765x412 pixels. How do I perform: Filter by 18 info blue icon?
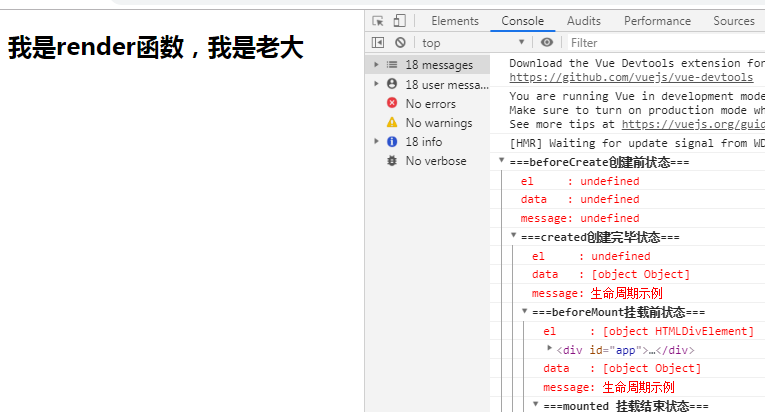392,142
